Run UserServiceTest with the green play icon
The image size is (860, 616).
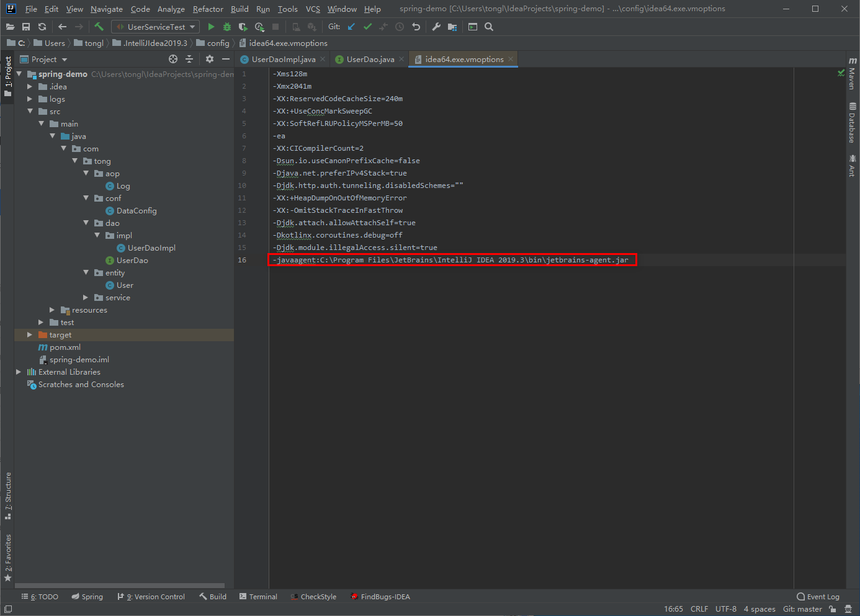pyautogui.click(x=211, y=27)
